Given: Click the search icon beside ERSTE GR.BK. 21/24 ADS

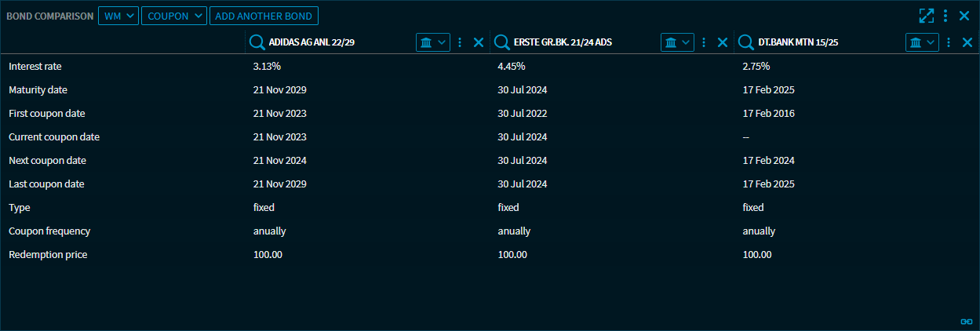Looking at the screenshot, I should (502, 42).
